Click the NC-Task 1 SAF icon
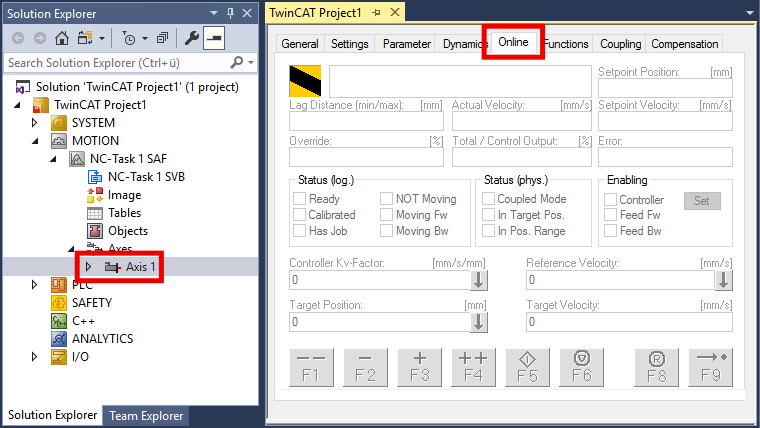 77,159
